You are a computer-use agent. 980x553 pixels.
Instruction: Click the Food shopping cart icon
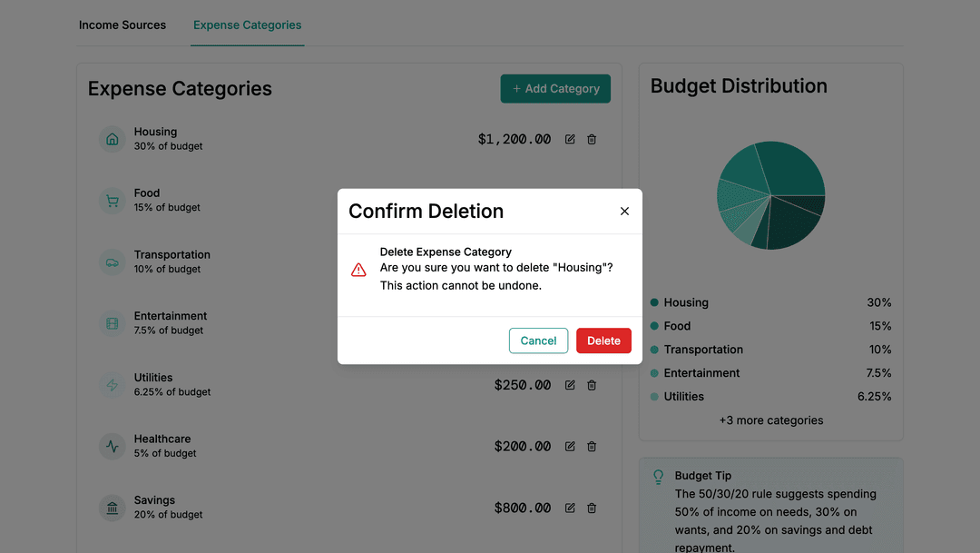pyautogui.click(x=112, y=201)
